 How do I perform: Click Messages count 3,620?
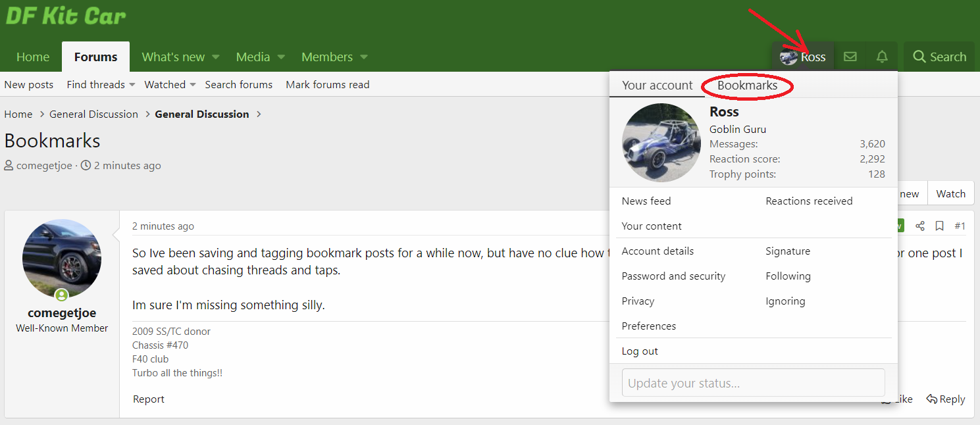(872, 144)
